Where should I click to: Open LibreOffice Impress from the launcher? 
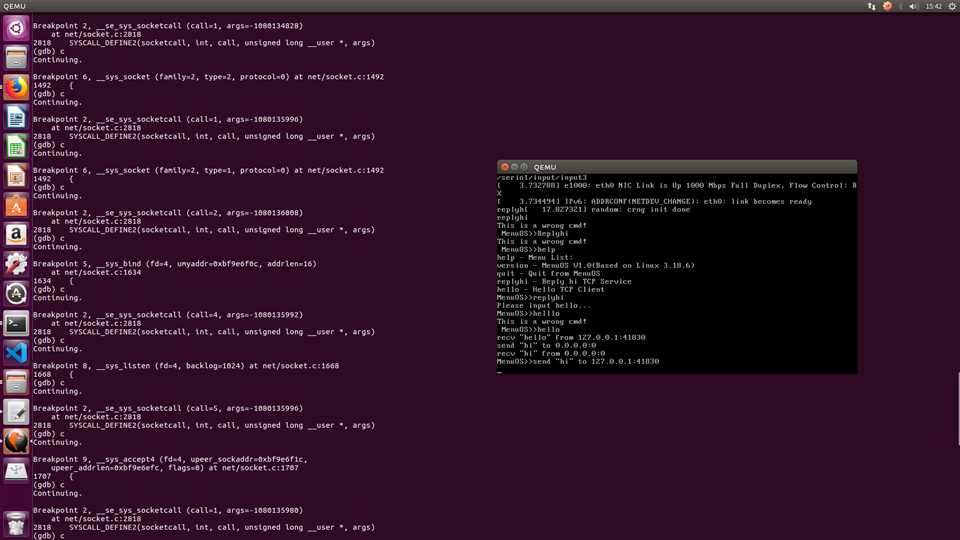point(16,176)
